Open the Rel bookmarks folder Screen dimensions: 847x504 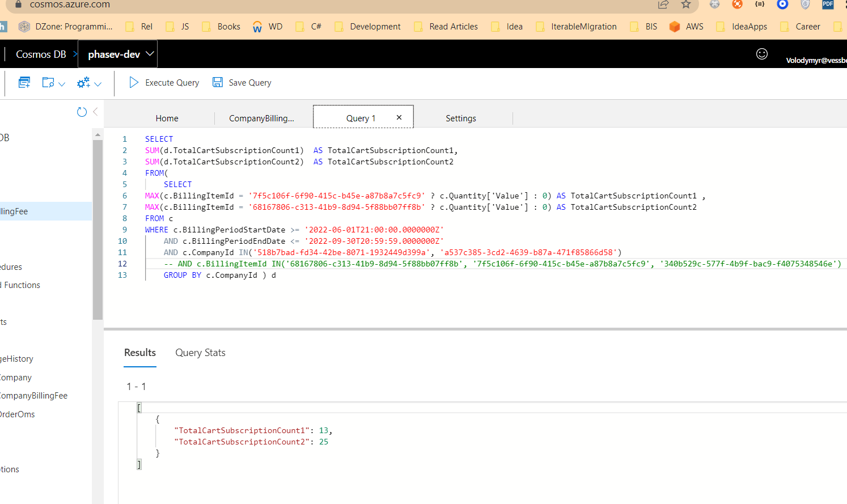click(x=139, y=27)
